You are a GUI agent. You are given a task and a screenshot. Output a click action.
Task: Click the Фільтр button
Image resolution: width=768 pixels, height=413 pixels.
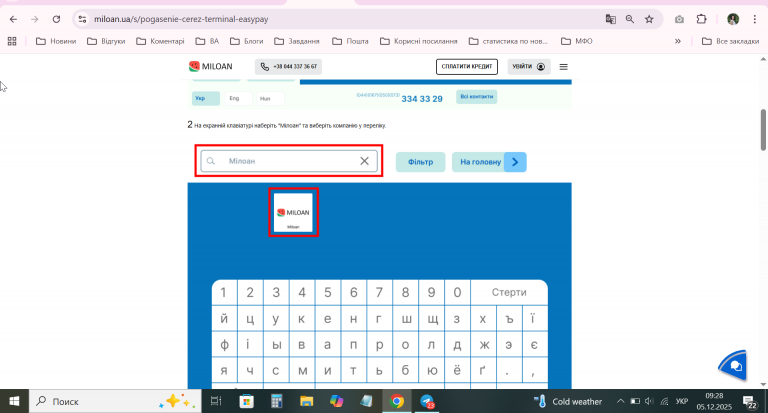[x=420, y=162]
